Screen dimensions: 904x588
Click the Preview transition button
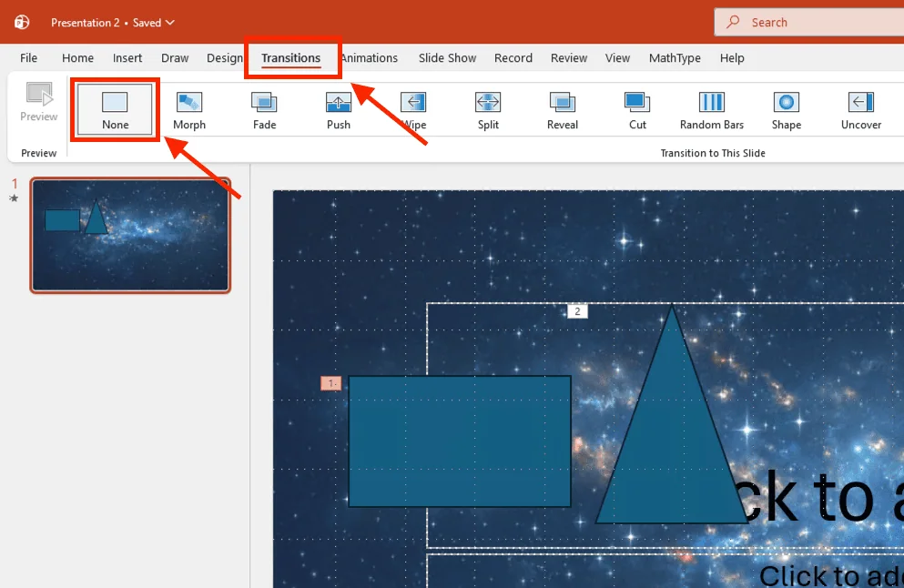click(38, 102)
